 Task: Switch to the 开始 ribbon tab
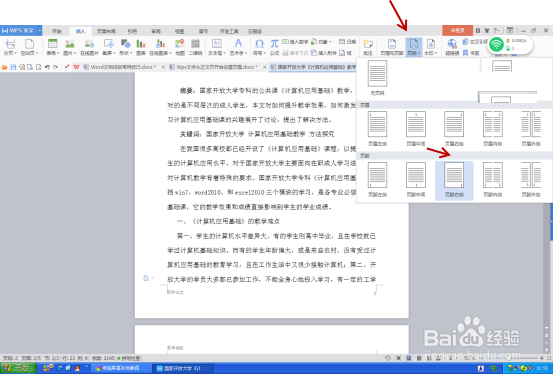[57, 31]
